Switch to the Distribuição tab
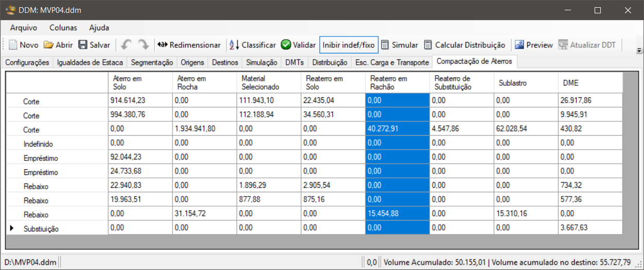 coord(330,62)
